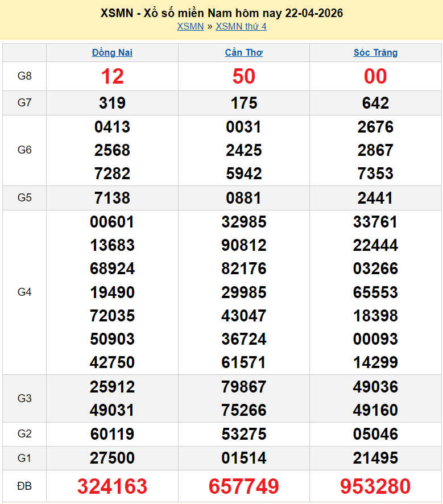Click the red G8 number 12
The image size is (443, 504).
point(112,76)
